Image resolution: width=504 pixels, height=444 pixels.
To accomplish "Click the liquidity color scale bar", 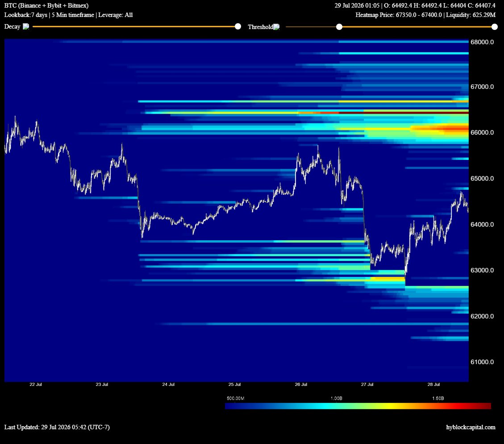I will [358, 406].
